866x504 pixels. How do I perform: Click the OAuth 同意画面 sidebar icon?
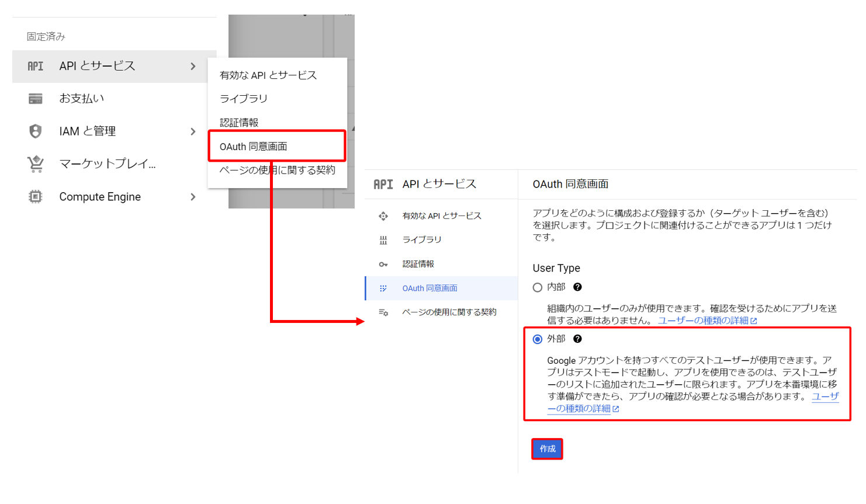pos(383,288)
